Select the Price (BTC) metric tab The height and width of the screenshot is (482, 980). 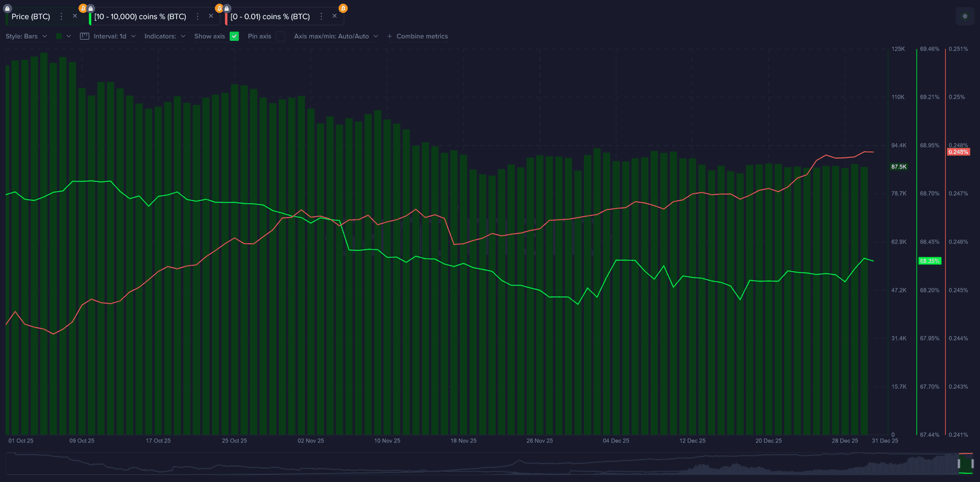click(x=31, y=17)
